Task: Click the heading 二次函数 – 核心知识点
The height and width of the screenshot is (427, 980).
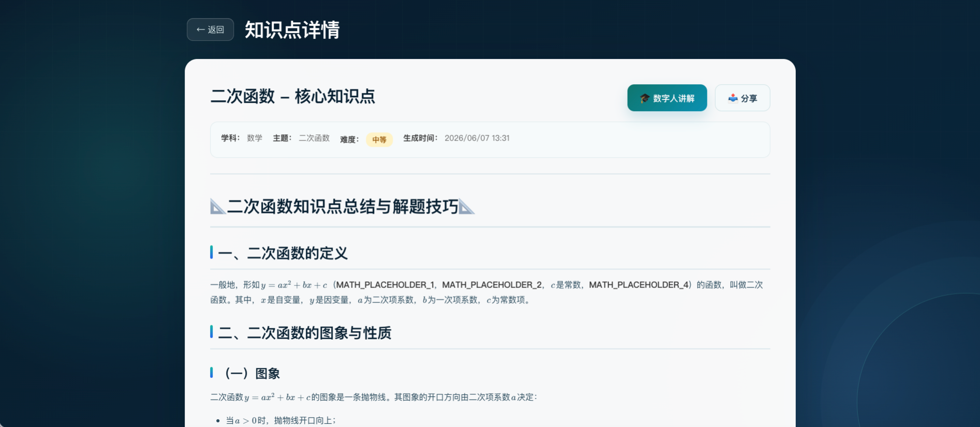Action: pos(293,96)
